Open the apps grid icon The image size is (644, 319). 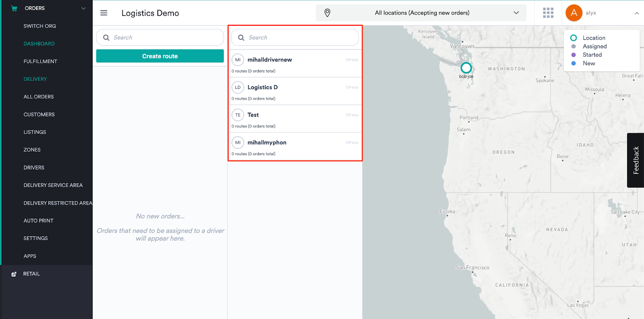pyautogui.click(x=548, y=13)
